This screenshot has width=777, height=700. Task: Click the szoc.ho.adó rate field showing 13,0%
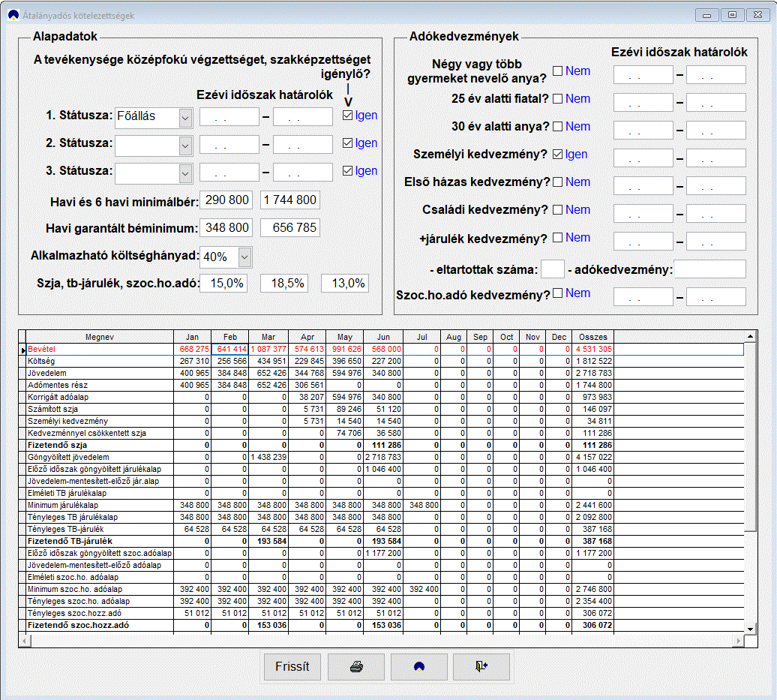[345, 283]
